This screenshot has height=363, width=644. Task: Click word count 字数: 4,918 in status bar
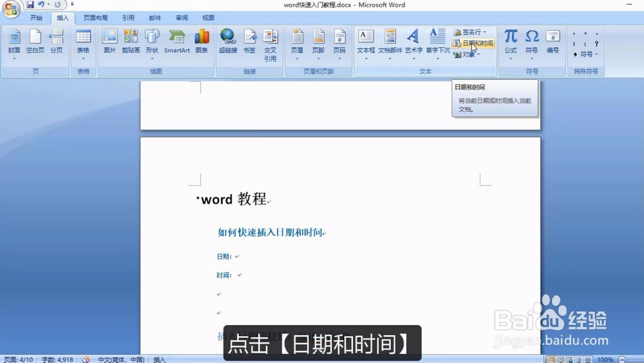(x=57, y=359)
